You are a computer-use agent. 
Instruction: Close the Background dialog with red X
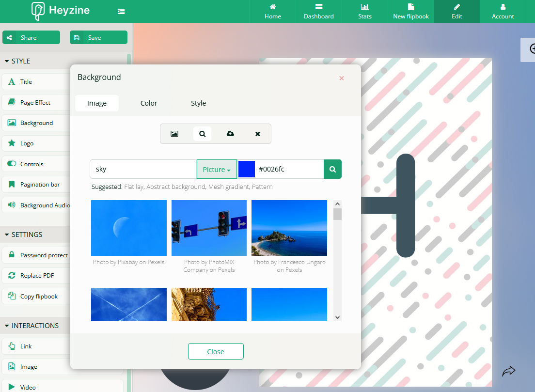[342, 78]
